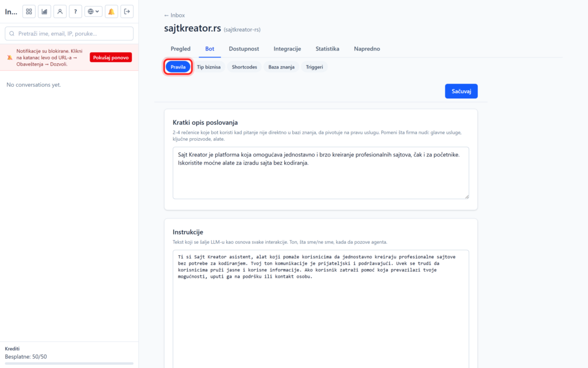The image size is (588, 368).
Task: Click the 'Kratki opis poslovanja' heading
Action: [205, 122]
